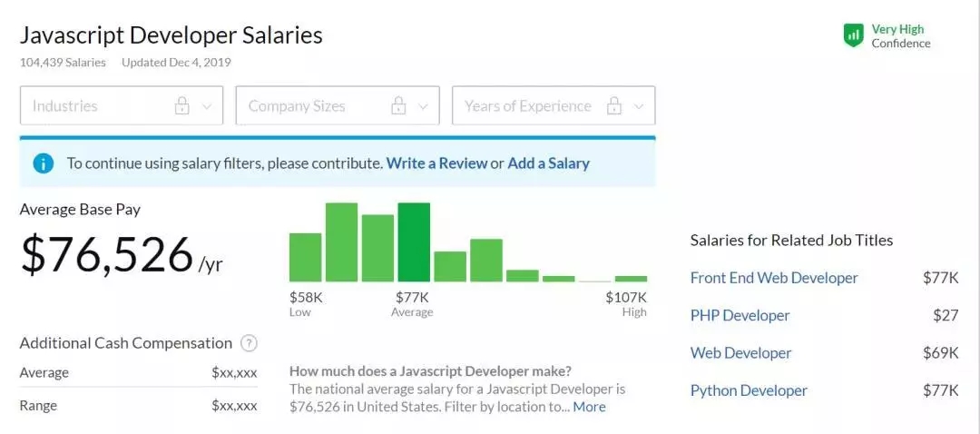Click the first histogram bar above $58K
Image resolution: width=980 pixels, height=434 pixels.
point(305,257)
